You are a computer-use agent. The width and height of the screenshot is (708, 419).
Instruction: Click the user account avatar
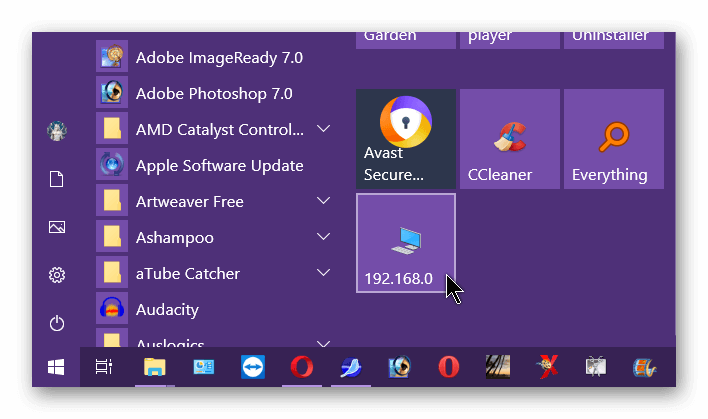57,131
